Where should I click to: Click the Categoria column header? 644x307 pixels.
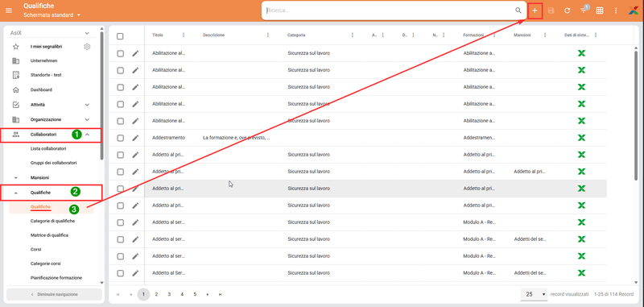click(296, 35)
